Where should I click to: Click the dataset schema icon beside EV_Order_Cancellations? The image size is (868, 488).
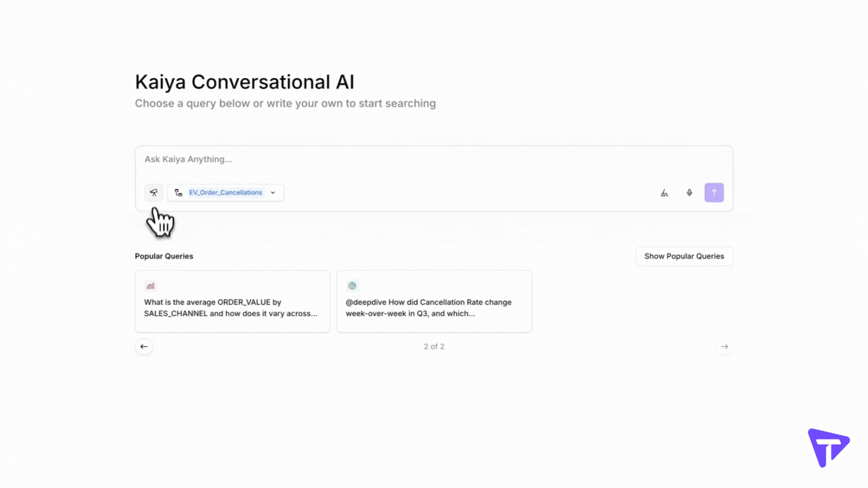pyautogui.click(x=179, y=192)
